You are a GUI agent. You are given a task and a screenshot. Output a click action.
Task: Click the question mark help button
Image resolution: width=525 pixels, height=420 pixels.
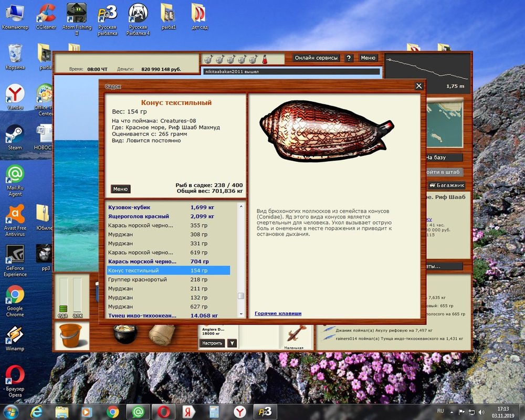(349, 58)
